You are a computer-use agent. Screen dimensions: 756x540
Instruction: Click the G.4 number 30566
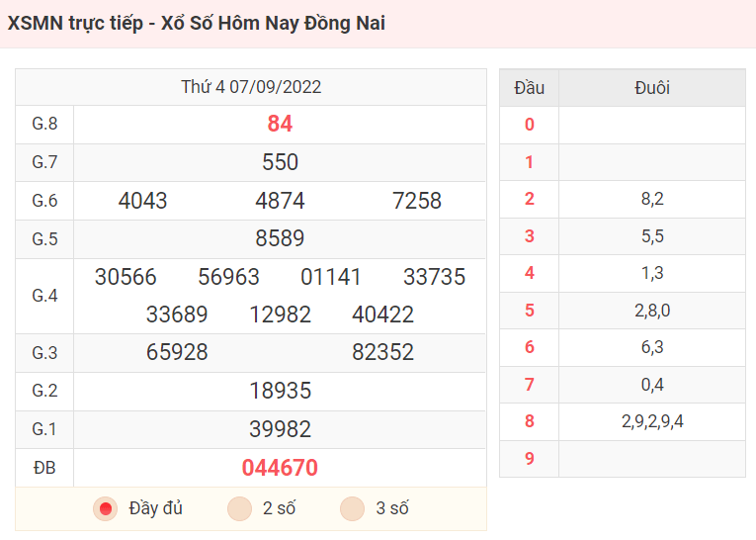tap(126, 277)
